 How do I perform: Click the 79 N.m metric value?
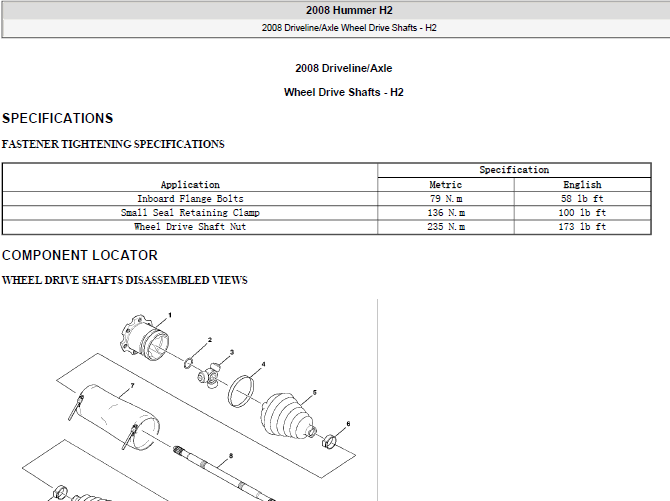(x=446, y=199)
